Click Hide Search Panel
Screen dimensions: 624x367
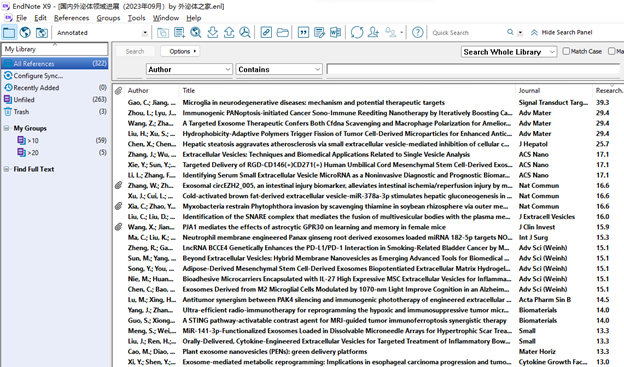pyautogui.click(x=562, y=32)
